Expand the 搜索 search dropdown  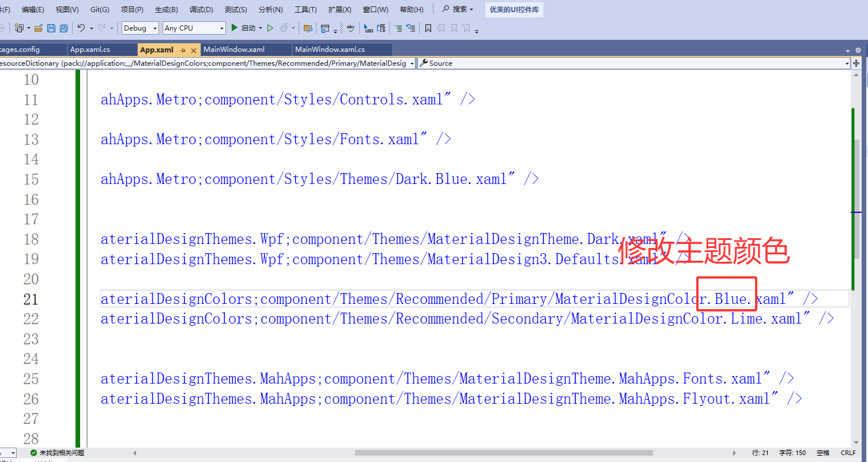[471, 9]
